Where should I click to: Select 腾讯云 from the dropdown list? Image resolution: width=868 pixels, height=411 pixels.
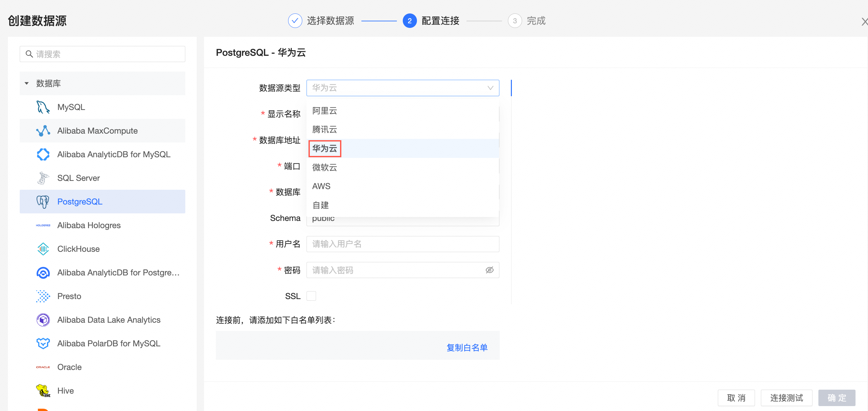click(x=403, y=130)
